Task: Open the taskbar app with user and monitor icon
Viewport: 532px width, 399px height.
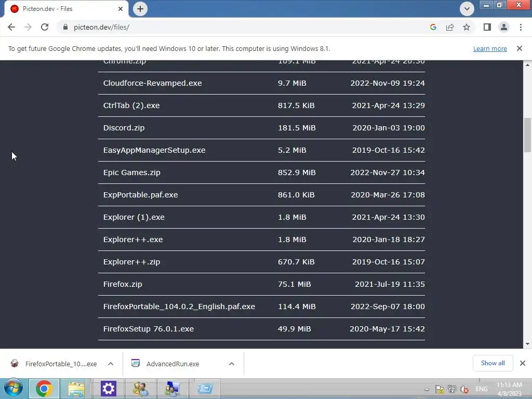Action: [172, 389]
